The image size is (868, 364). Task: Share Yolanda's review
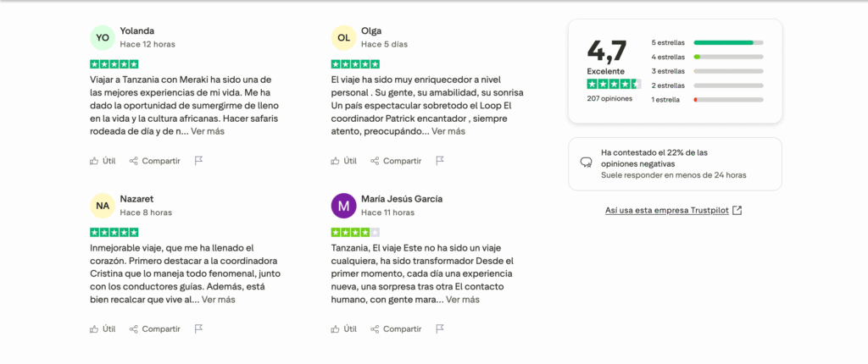[x=154, y=161]
